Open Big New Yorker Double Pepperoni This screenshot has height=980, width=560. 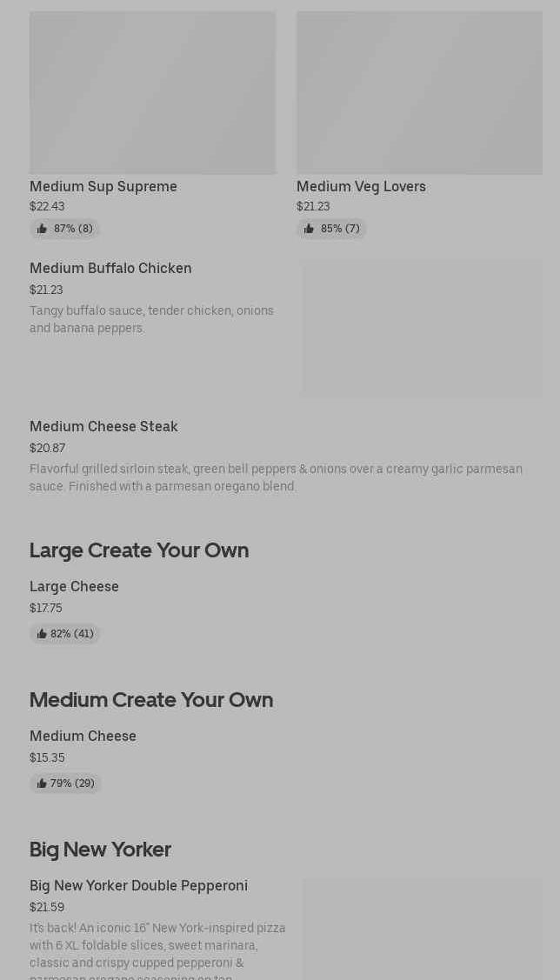click(138, 886)
